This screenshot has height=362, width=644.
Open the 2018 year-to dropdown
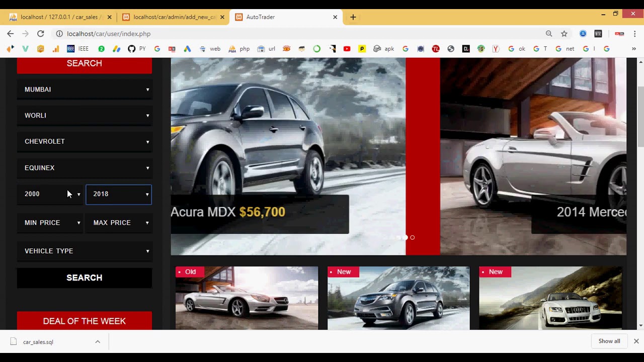[119, 194]
